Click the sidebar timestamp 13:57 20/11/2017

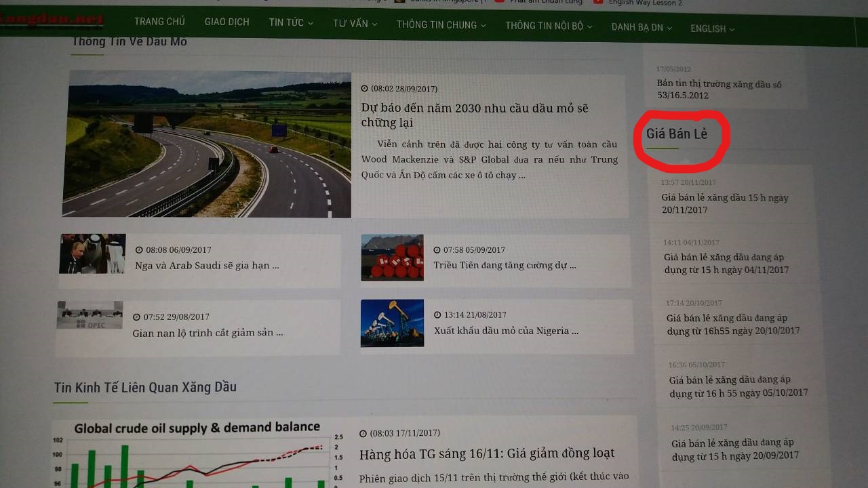(x=688, y=182)
